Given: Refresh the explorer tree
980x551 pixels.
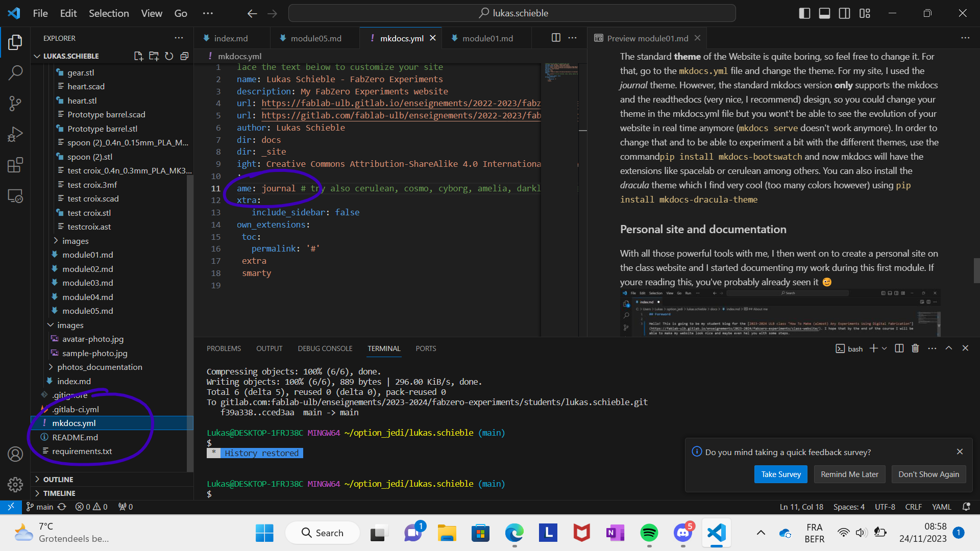Looking at the screenshot, I should (x=169, y=56).
